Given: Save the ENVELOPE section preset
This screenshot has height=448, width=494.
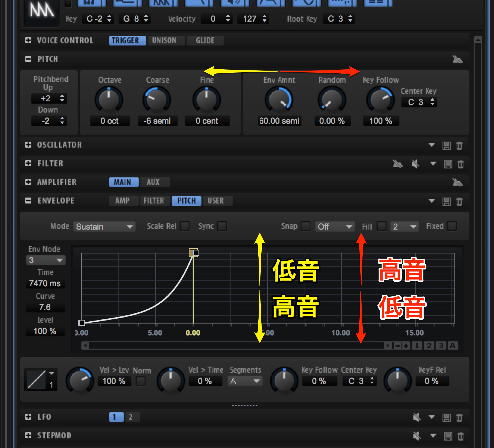Looking at the screenshot, I should [446, 202].
